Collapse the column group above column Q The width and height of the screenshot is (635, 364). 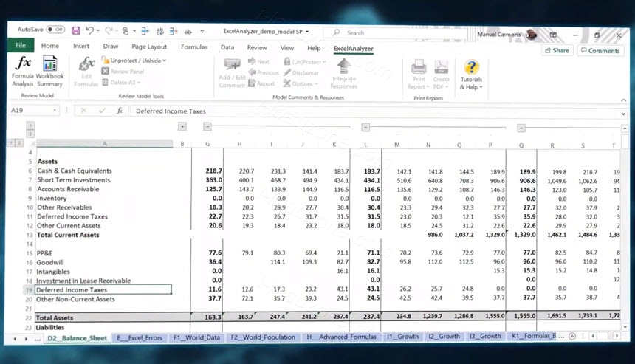pos(521,128)
